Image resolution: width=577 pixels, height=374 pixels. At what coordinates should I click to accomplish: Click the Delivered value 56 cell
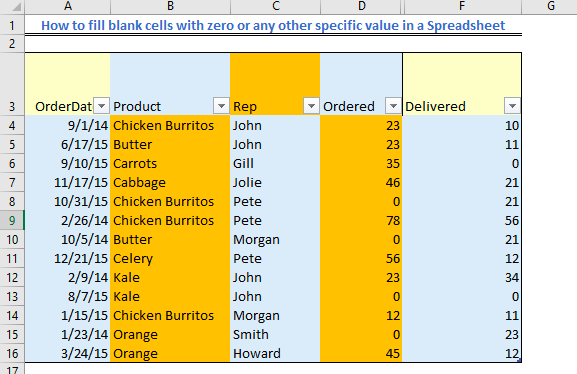[x=462, y=220]
